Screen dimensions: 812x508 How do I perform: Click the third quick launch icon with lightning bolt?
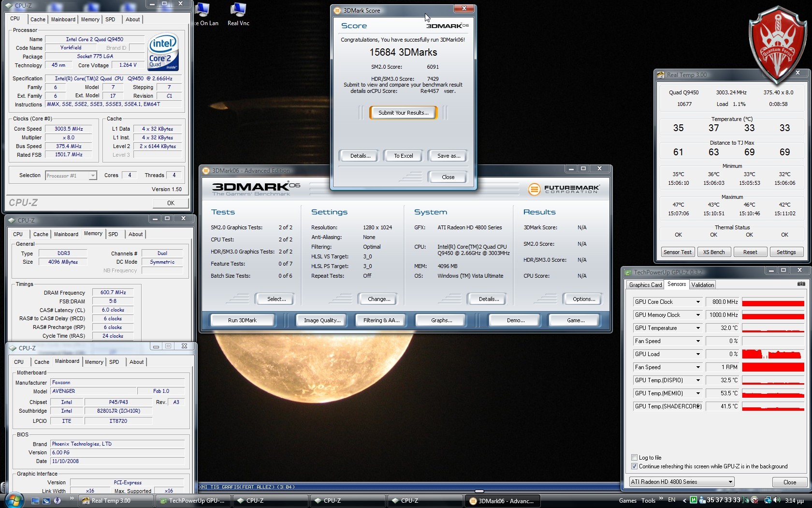tap(58, 501)
